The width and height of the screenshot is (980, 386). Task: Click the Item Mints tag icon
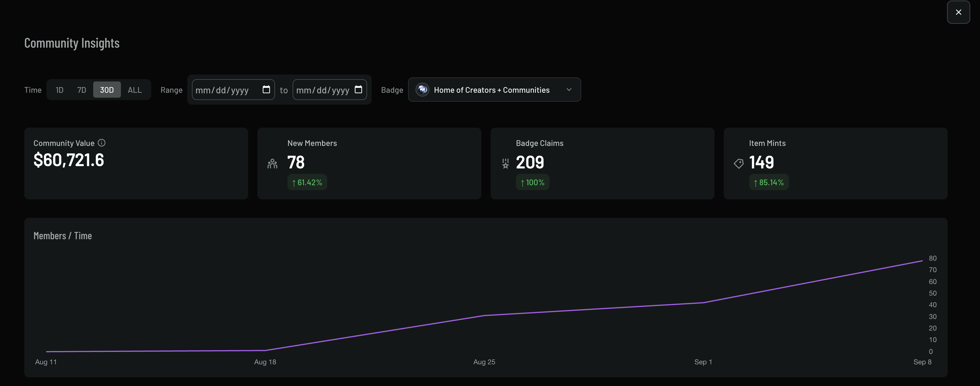[x=738, y=164]
